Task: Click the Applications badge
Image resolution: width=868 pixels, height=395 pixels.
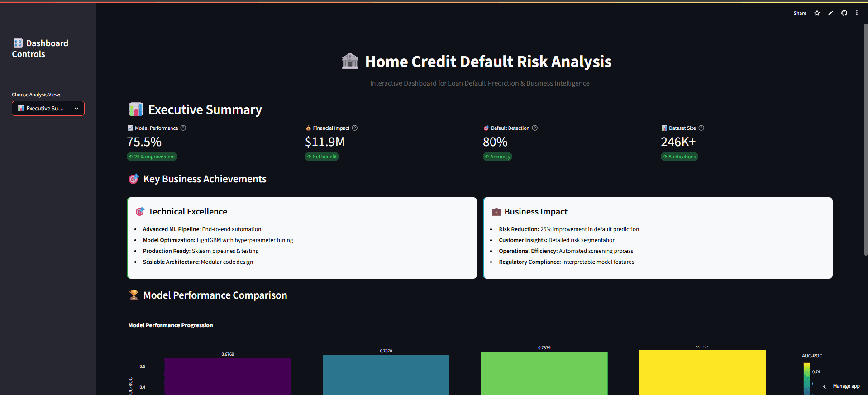Action: click(x=679, y=157)
